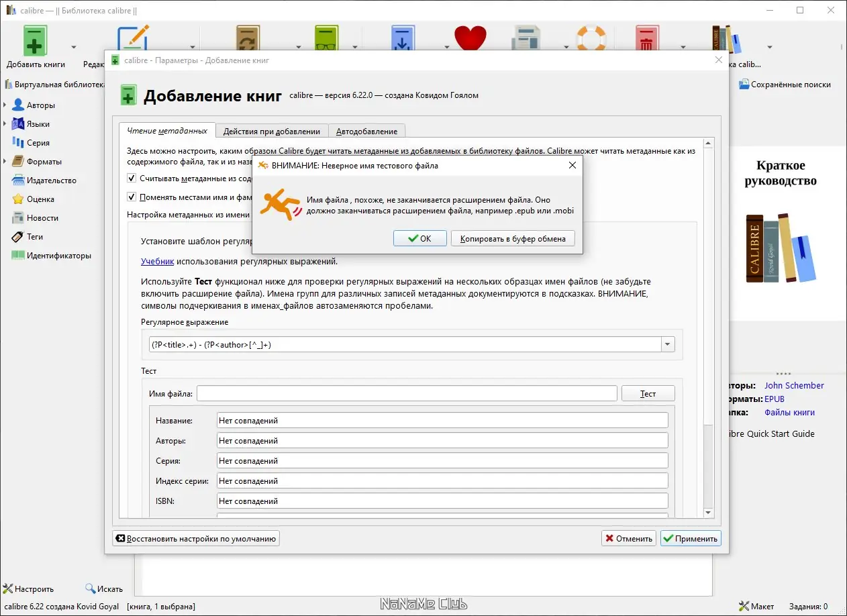Toggle Поменять местами имя checkbox
Viewport: 847px width, 616px height.
(132, 197)
